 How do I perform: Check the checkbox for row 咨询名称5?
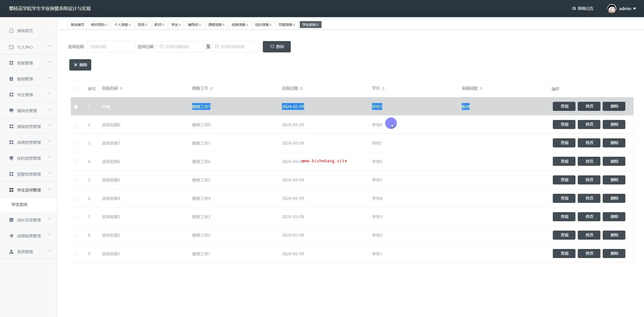click(x=76, y=180)
